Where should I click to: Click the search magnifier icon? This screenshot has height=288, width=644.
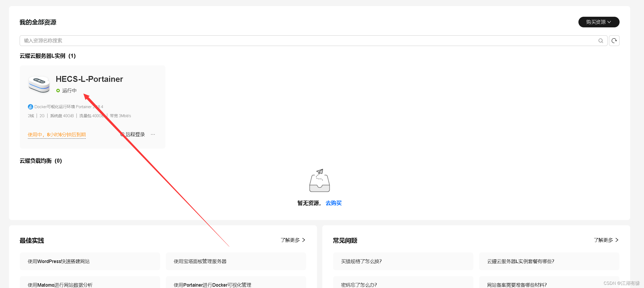[x=601, y=41]
